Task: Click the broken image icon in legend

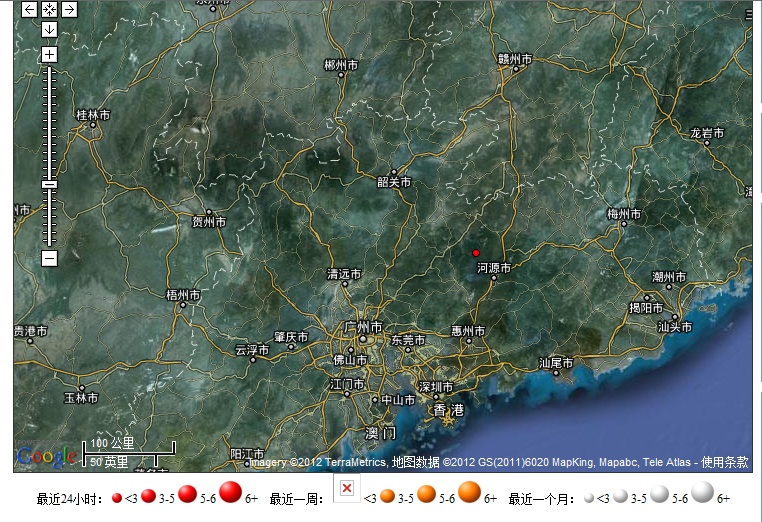Action: click(x=345, y=488)
